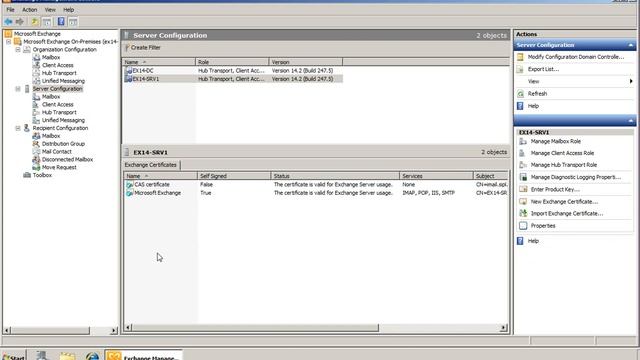
Task: Open Move Request node
Action: coord(59,167)
